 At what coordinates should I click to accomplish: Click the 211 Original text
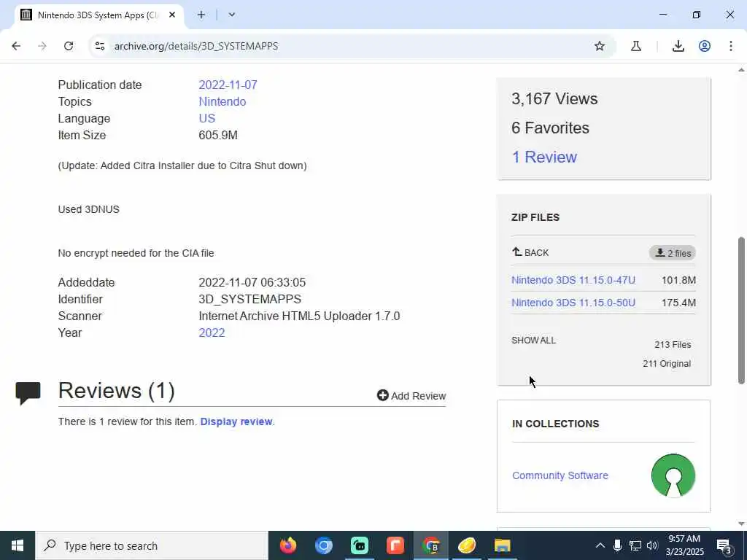667,363
